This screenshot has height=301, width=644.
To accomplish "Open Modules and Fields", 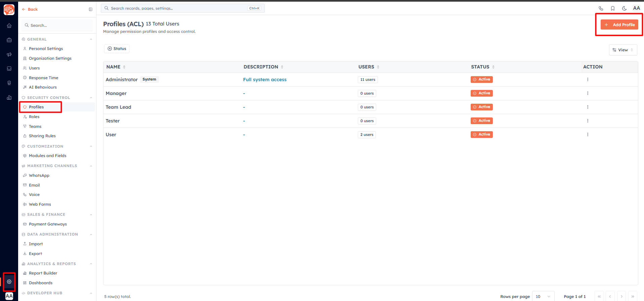I will (x=48, y=156).
